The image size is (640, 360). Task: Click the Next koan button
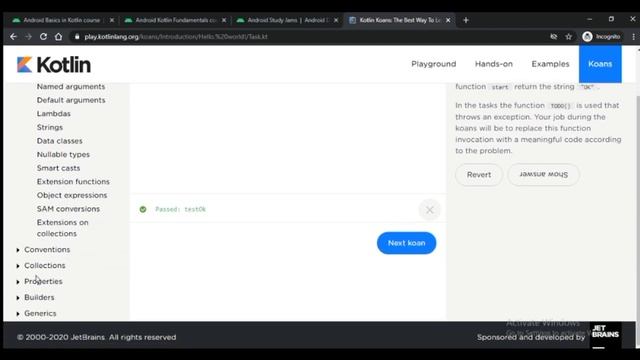406,243
